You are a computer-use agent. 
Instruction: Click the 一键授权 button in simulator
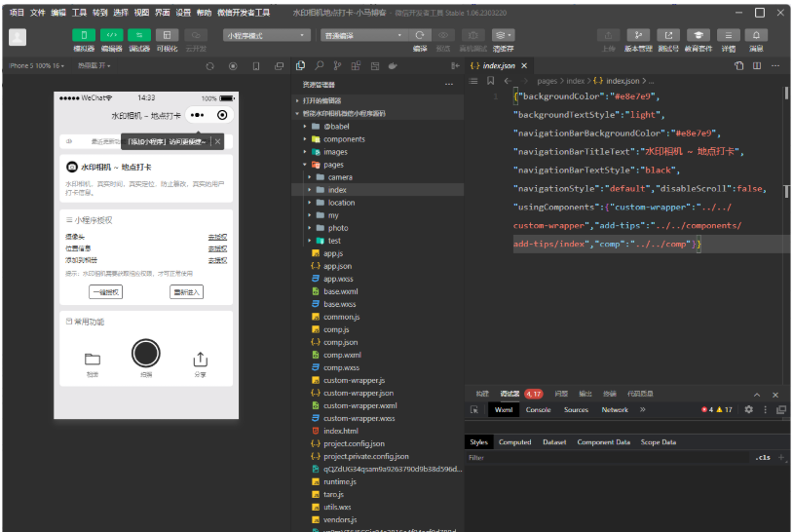click(105, 291)
